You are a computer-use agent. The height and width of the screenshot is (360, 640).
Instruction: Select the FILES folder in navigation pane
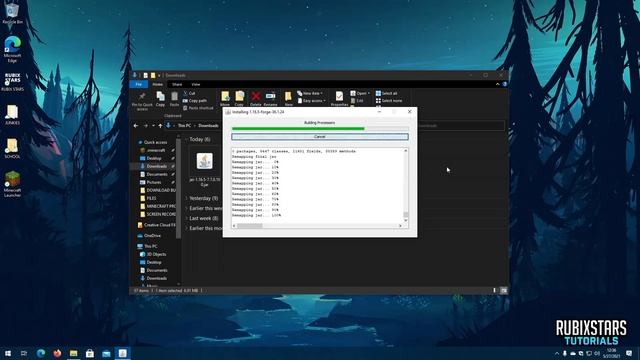(x=151, y=198)
